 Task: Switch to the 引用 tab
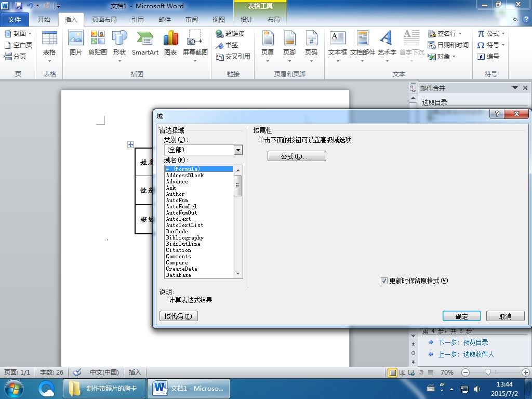pyautogui.click(x=137, y=20)
